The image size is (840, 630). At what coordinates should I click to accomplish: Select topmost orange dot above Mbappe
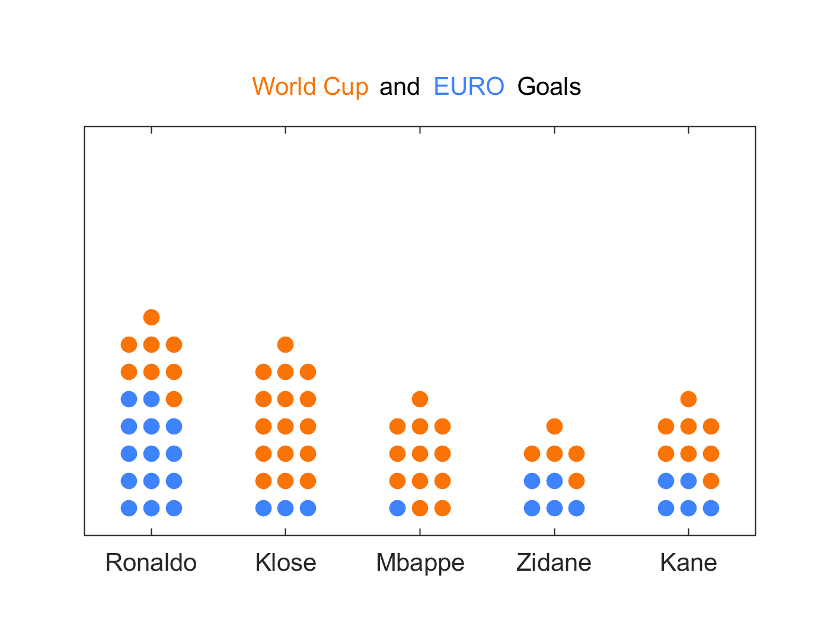420,399
